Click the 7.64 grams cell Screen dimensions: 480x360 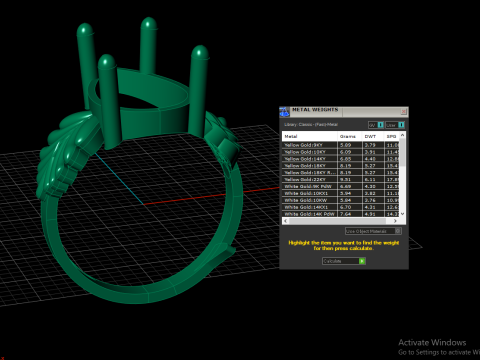point(350,214)
